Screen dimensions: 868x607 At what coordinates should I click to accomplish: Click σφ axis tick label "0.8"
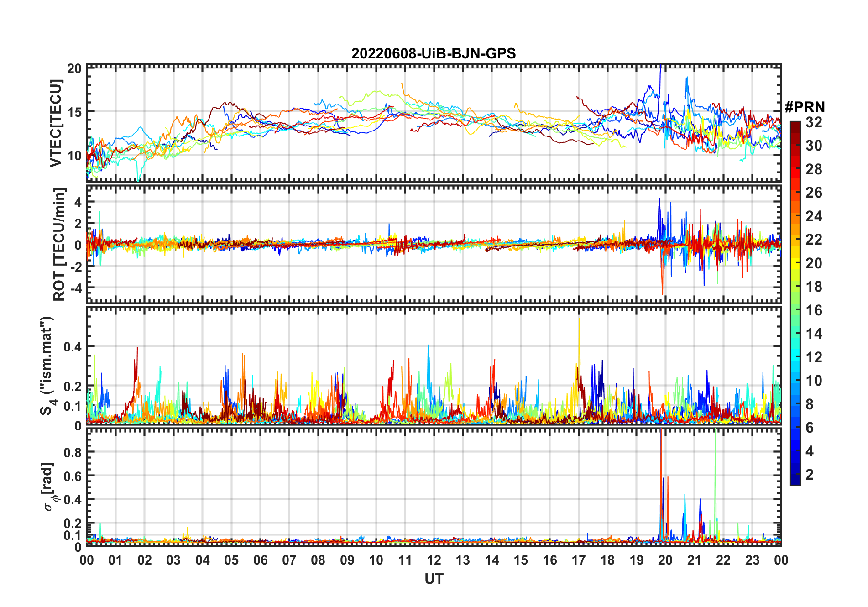click(x=73, y=452)
